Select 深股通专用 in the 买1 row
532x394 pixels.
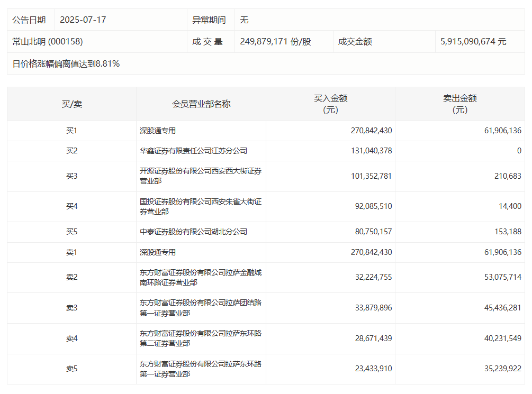158,131
